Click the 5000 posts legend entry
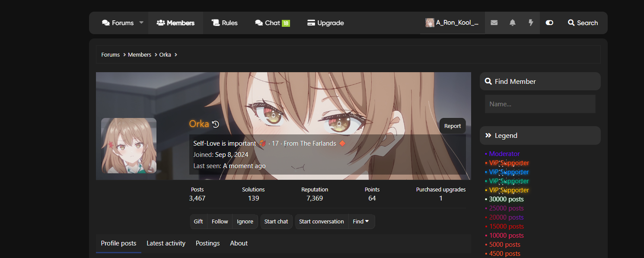Viewport: 644px width, 258px height. pyautogui.click(x=505, y=245)
